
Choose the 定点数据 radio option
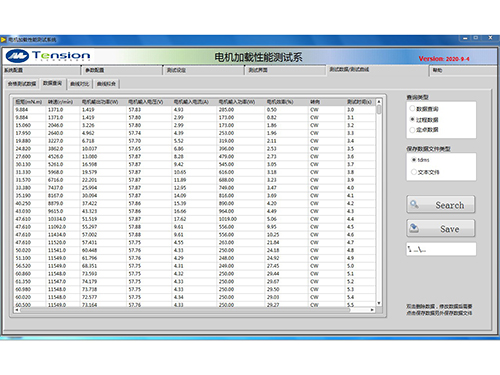pyautogui.click(x=412, y=130)
